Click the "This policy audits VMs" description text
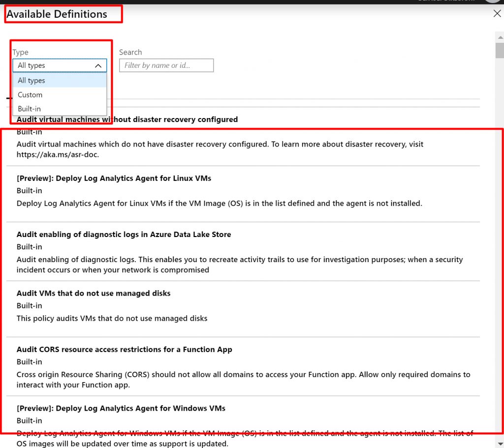The width and height of the screenshot is (504, 448). (112, 318)
